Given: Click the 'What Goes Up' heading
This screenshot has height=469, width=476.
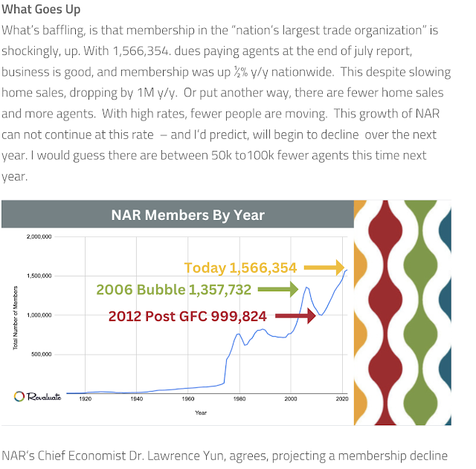Looking at the screenshot, I should [41, 9].
